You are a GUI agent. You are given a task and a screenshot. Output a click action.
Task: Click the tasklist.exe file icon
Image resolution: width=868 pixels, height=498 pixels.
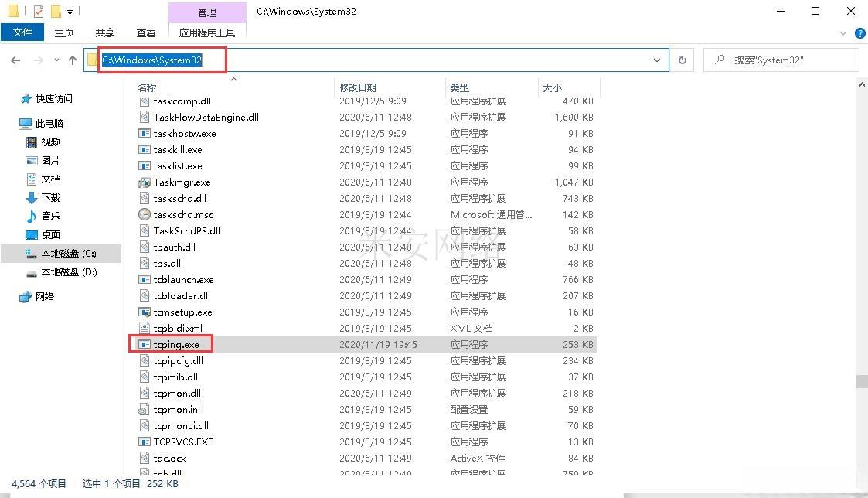[x=144, y=165]
